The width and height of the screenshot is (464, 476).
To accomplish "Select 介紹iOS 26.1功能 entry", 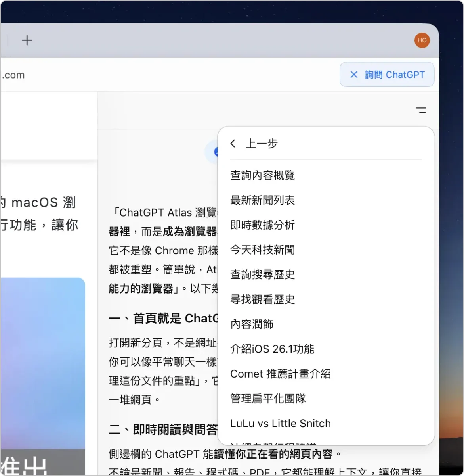I will (x=272, y=349).
